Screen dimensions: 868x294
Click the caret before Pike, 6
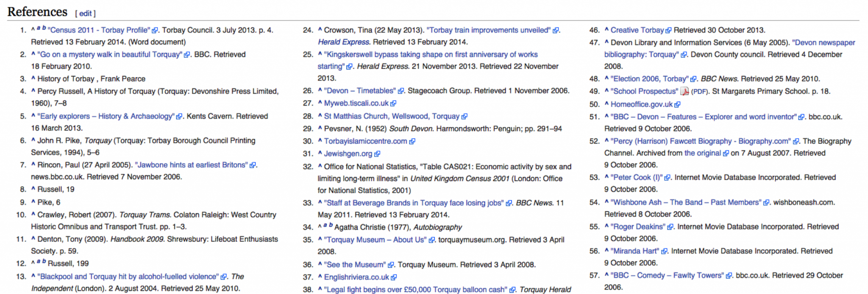coord(33,202)
